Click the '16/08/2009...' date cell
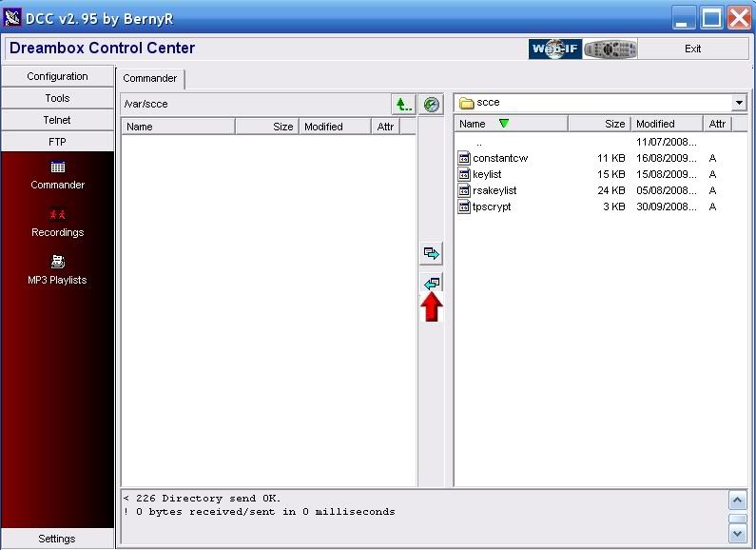 point(667,158)
